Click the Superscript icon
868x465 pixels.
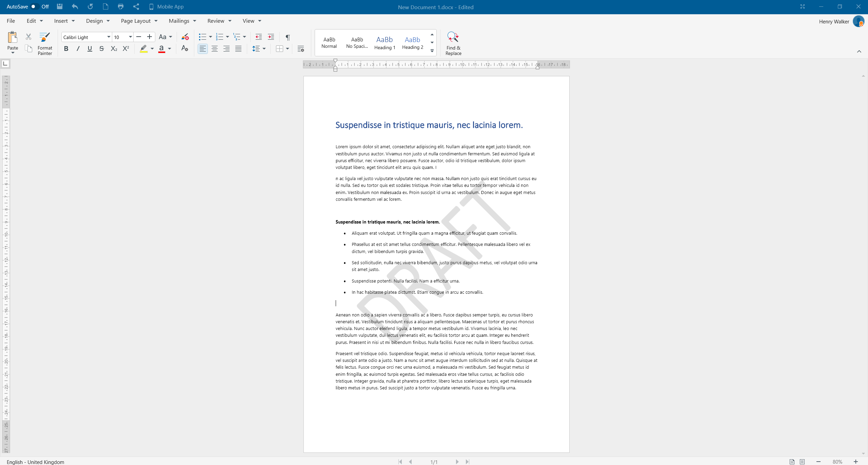coord(126,49)
